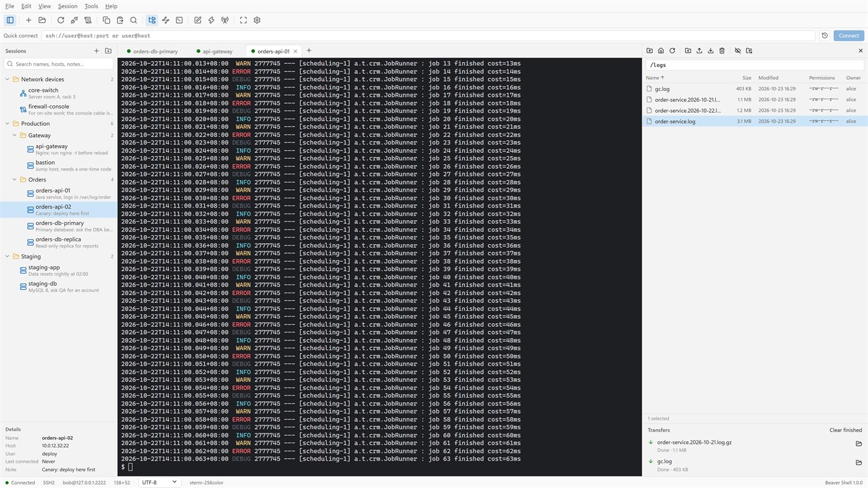Sort files by the Name column header
Screen dimensions: 868x488
click(655, 78)
